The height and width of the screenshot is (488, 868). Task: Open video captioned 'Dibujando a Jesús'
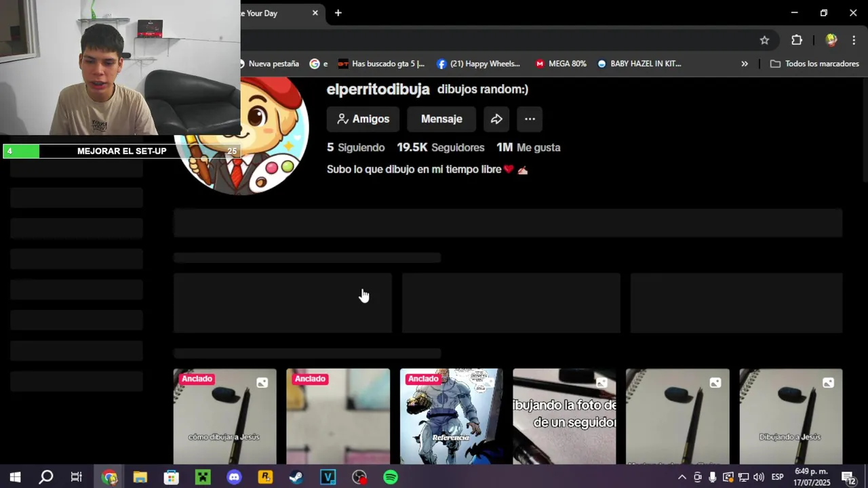coord(791,416)
